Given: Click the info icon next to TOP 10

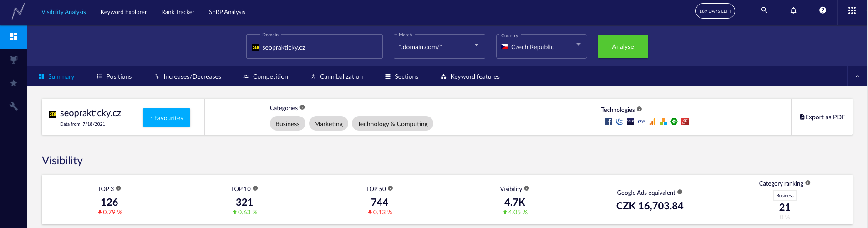Looking at the screenshot, I should (x=255, y=188).
